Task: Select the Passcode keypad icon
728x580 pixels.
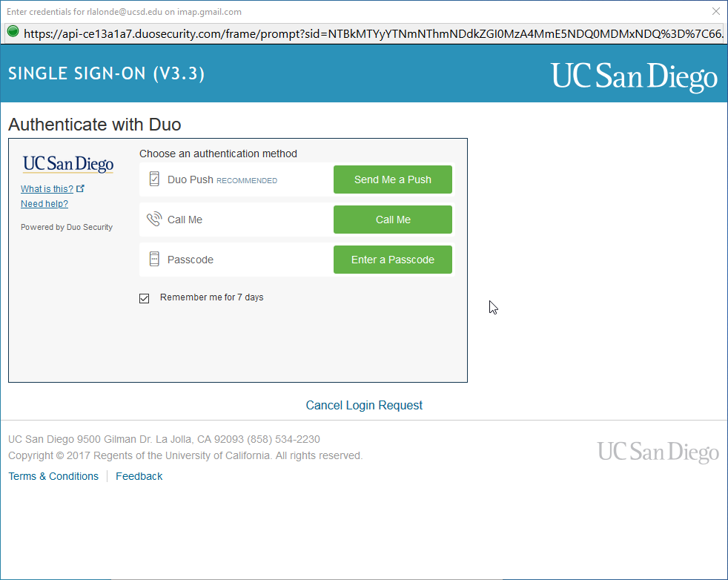Action: click(154, 259)
